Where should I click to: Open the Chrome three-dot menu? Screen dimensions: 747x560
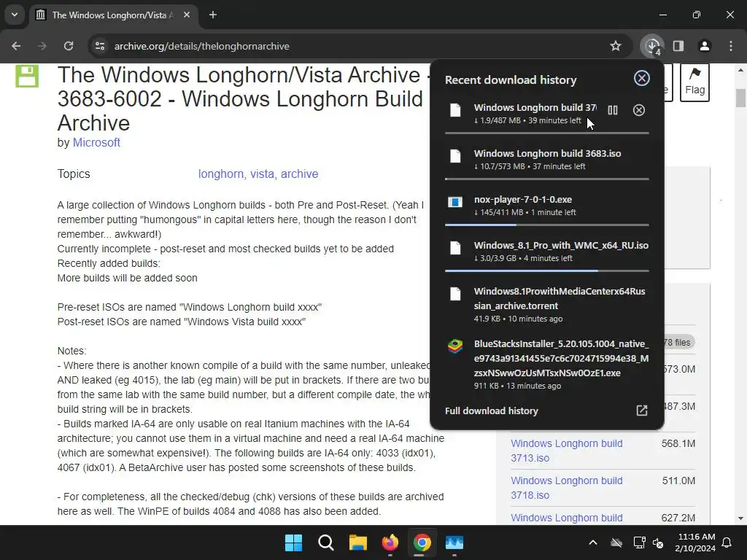coord(731,46)
